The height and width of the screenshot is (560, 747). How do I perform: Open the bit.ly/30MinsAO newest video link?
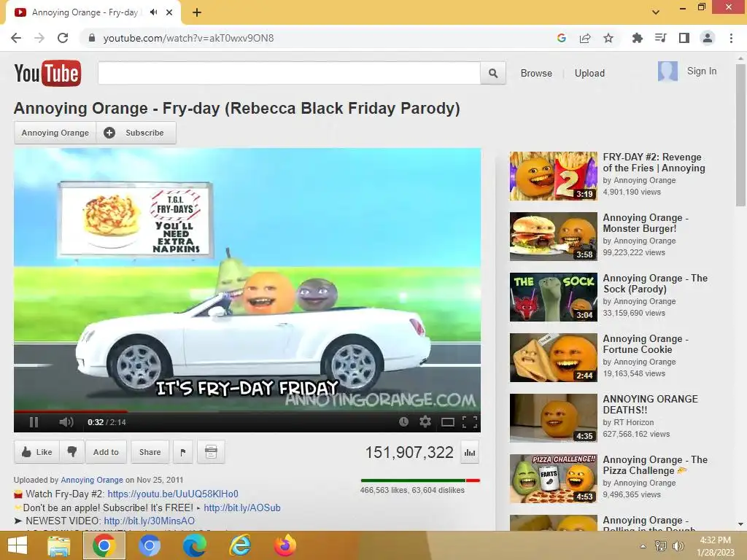tap(149, 521)
